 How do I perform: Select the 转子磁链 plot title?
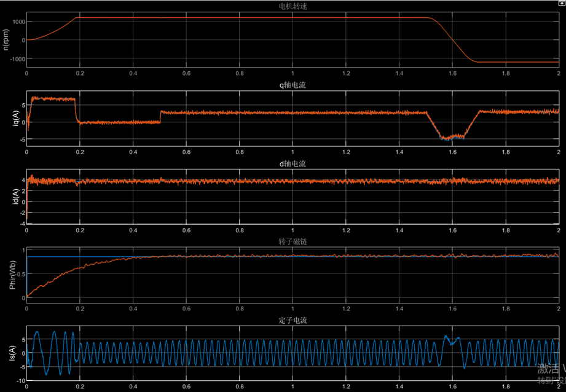[293, 242]
